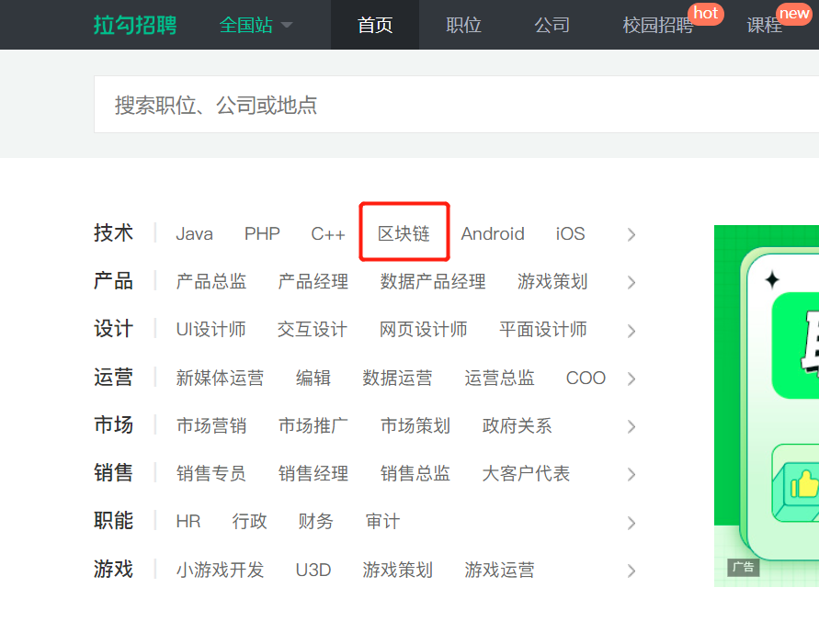Open 运营总监 jobs
The image size is (819, 644).
[499, 378]
